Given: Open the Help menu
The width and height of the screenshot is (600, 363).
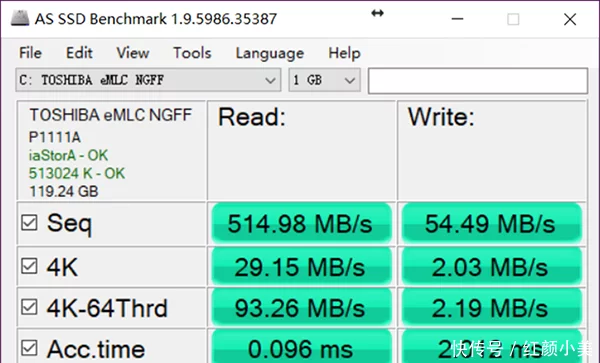Looking at the screenshot, I should click(344, 53).
